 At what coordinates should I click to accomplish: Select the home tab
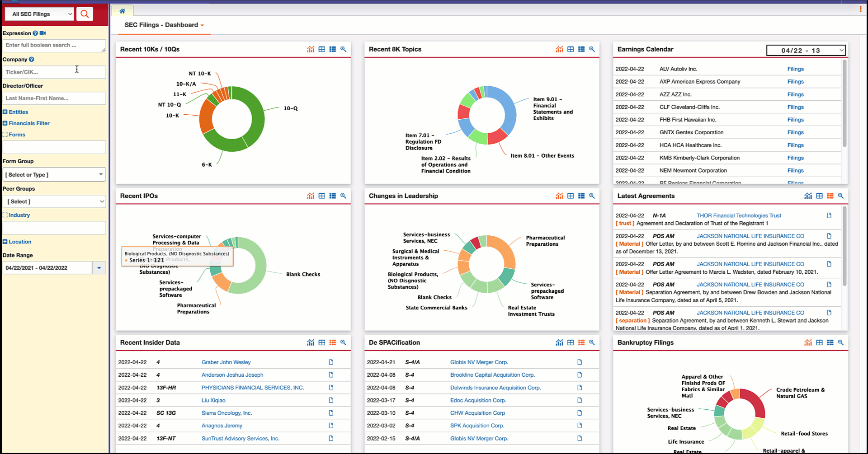122,10
